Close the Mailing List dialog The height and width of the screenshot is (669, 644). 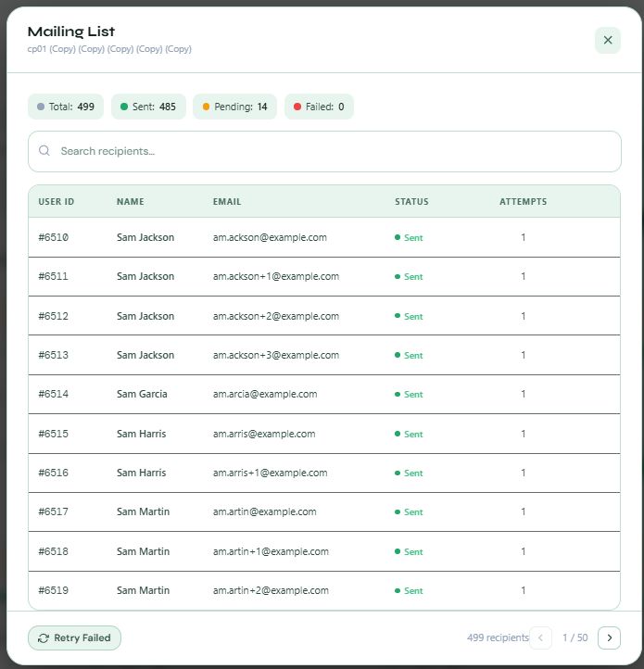[x=607, y=40]
